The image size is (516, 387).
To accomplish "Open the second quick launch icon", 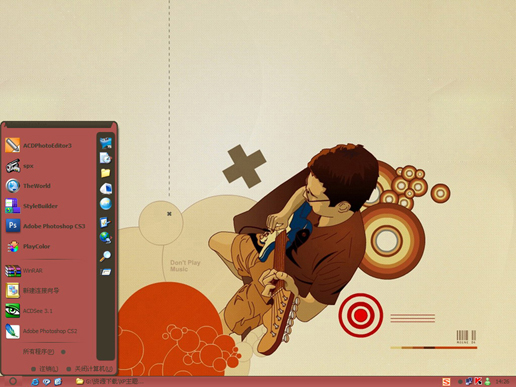I will click(46, 381).
